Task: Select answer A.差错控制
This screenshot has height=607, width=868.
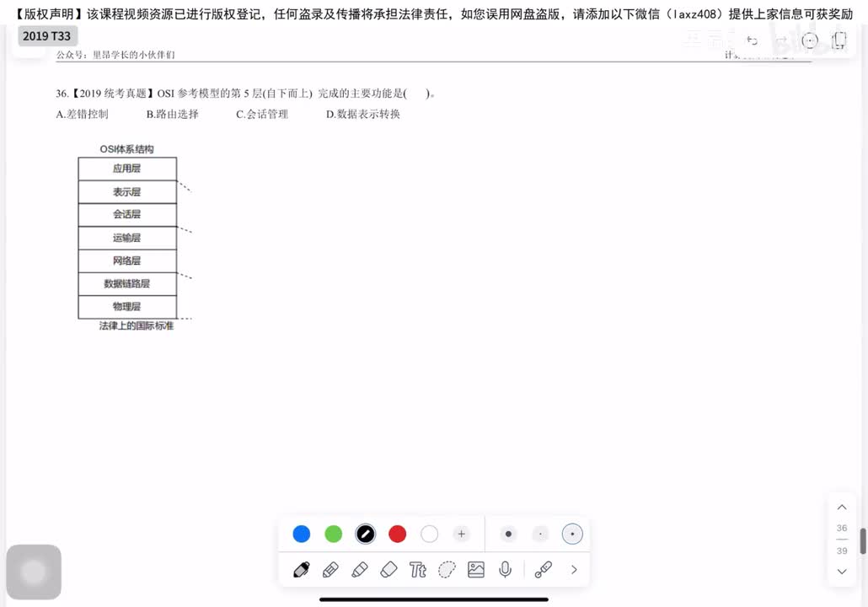Action: 82,114
